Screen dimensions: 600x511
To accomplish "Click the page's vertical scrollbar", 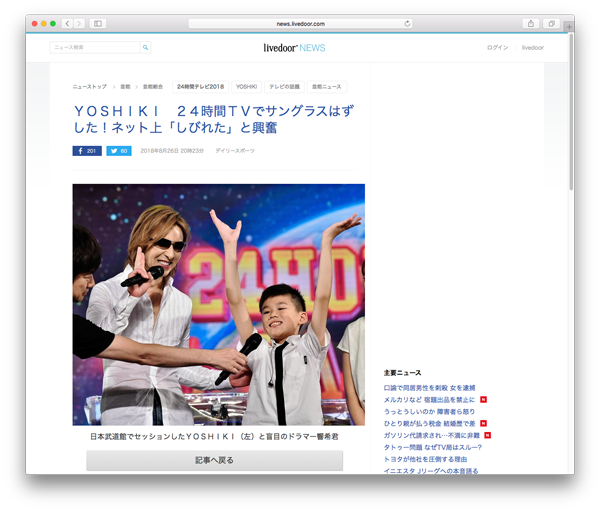I will tap(571, 112).
